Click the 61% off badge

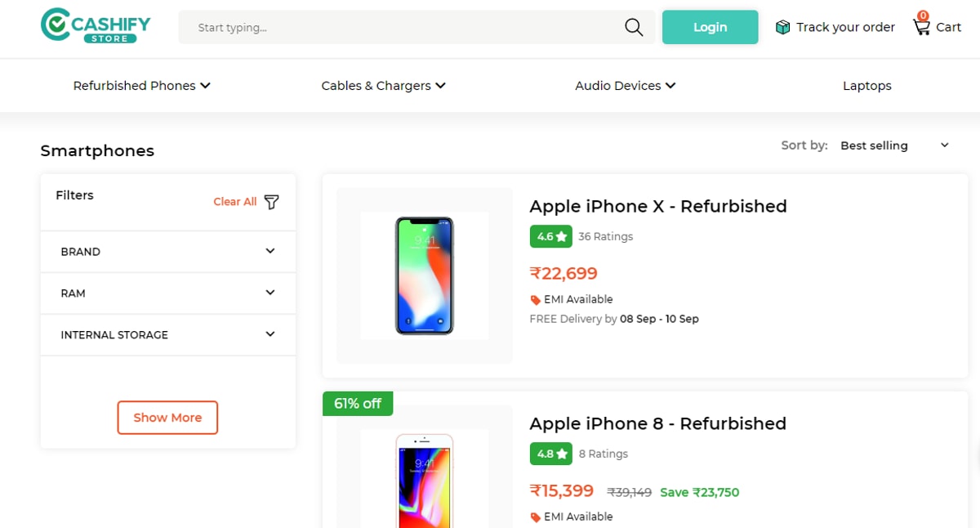[x=358, y=403]
